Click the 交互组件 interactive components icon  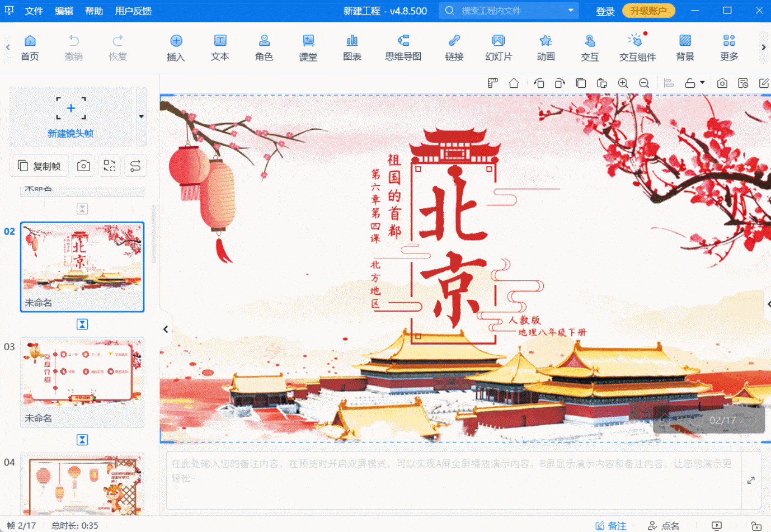(637, 48)
